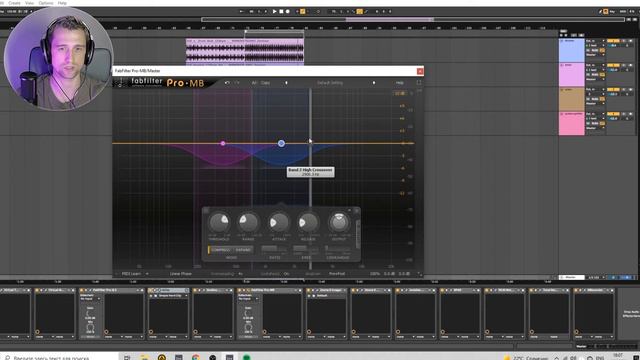Click the weather widget in taskbar
Image resolution: width=640 pixels, height=360 pixels.
pos(527,358)
